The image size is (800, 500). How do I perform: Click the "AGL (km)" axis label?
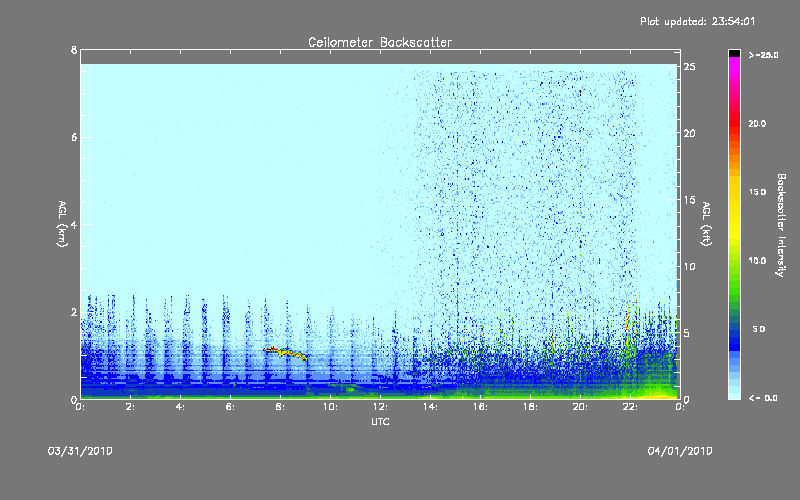coord(62,224)
